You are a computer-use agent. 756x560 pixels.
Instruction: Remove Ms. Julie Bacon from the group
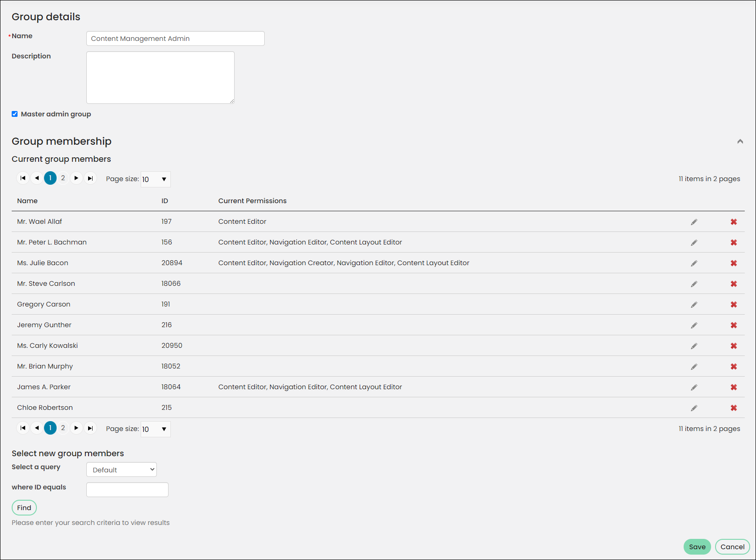(x=734, y=263)
